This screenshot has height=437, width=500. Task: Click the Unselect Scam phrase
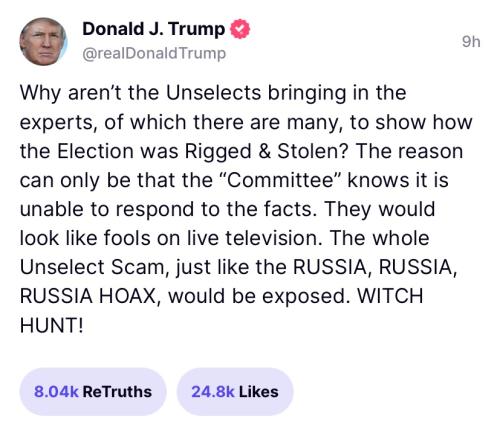(92, 267)
